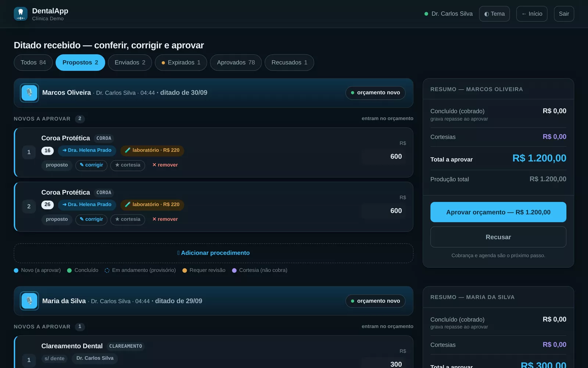The height and width of the screenshot is (368, 588).
Task: Click Adicionar procedimento for Marcos Oliveira
Action: point(214,253)
